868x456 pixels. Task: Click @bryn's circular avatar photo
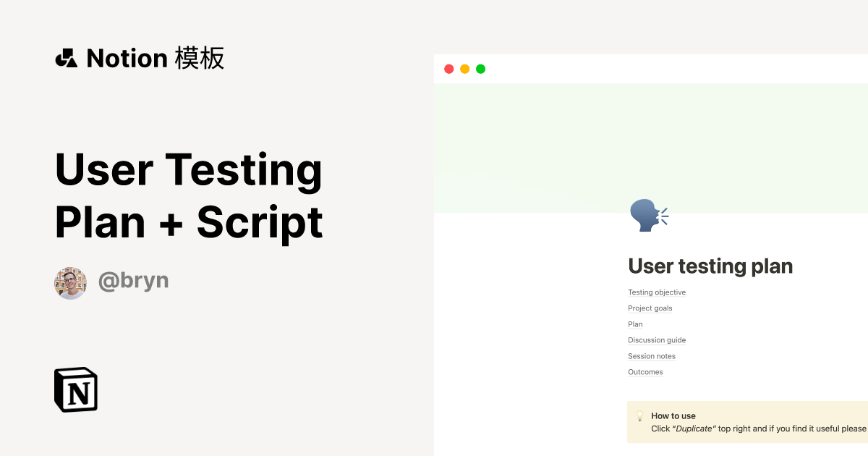[x=70, y=282]
